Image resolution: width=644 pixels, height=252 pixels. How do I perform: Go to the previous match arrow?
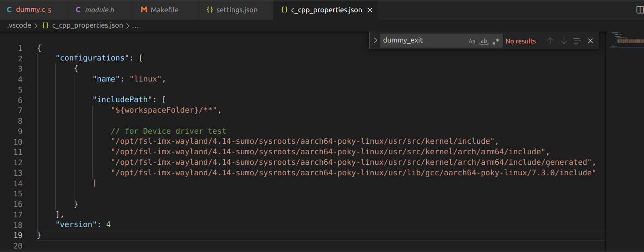tap(550, 41)
